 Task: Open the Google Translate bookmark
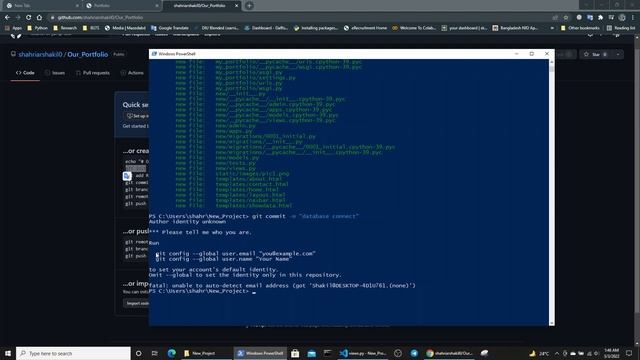pos(170,28)
